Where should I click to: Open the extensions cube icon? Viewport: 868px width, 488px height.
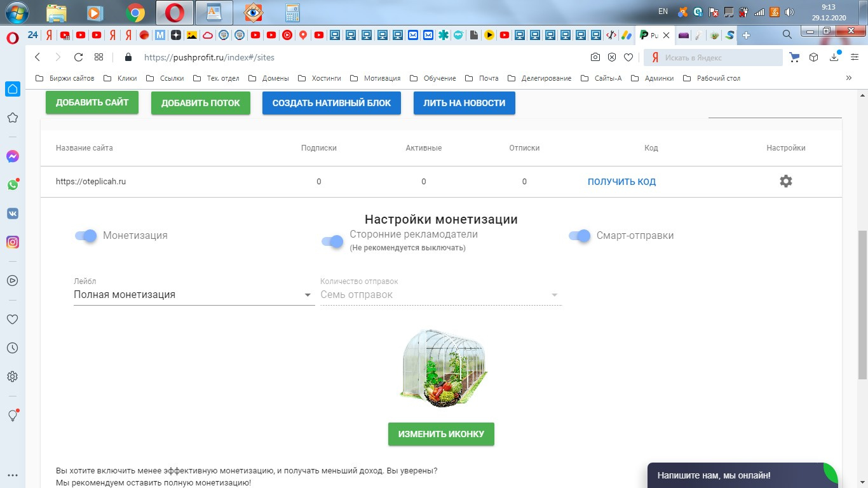tap(814, 57)
